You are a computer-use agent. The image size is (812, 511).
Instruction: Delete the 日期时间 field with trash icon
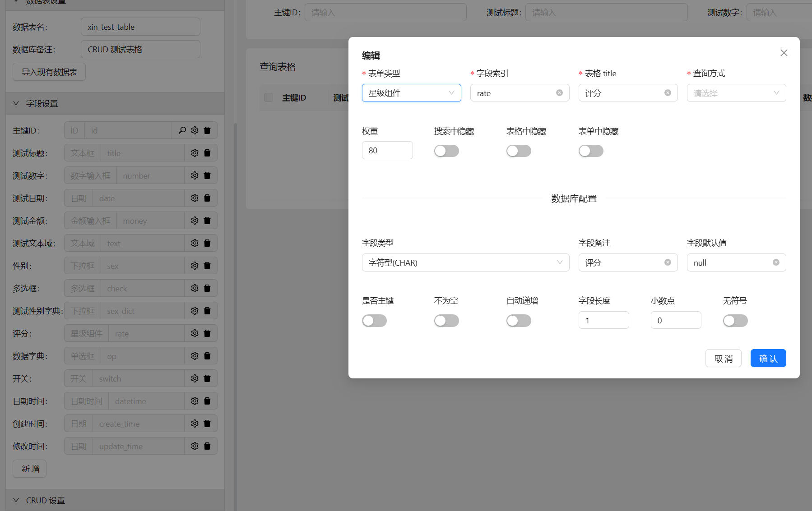coord(207,401)
